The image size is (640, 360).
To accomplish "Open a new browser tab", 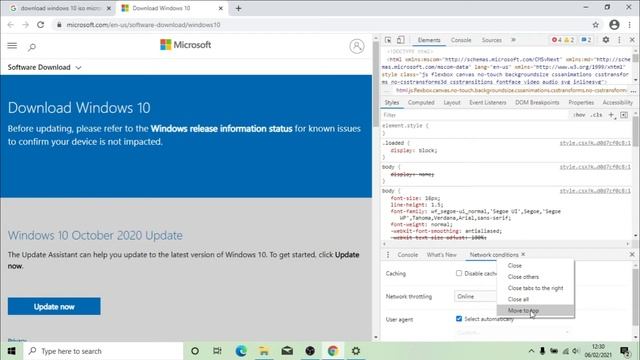I will (238, 8).
